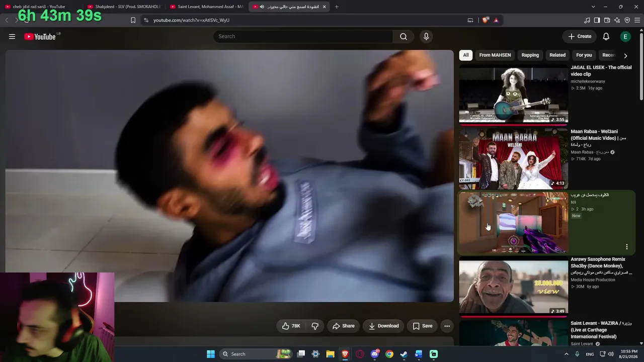Share the current video
644x362 pixels.
pos(343,326)
